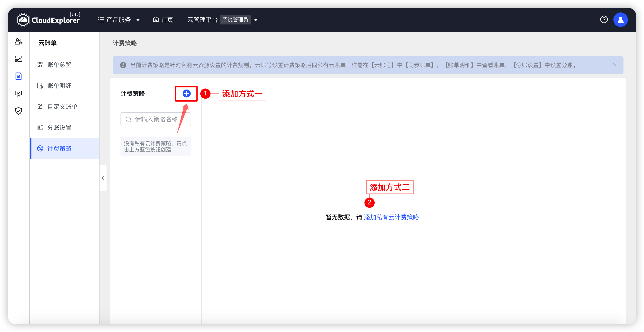Select 账单明细 in the menu
This screenshot has height=332, width=644.
(x=64, y=86)
